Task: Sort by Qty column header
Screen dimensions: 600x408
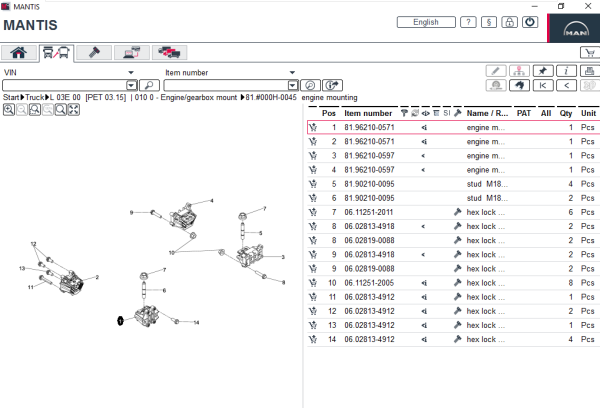Action: (566, 113)
